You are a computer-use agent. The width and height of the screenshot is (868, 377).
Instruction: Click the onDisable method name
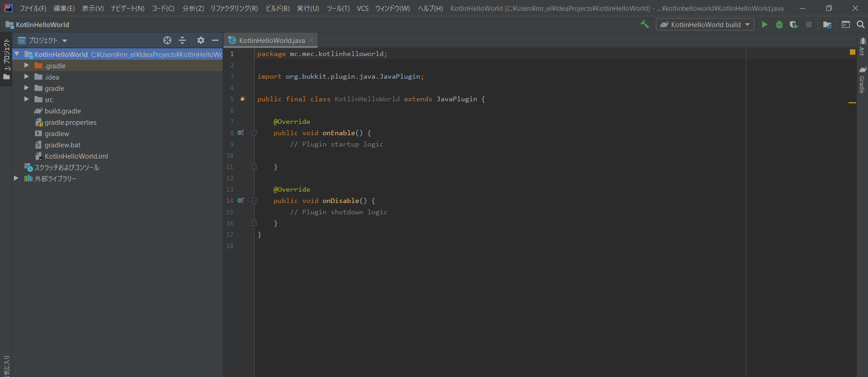[340, 201]
